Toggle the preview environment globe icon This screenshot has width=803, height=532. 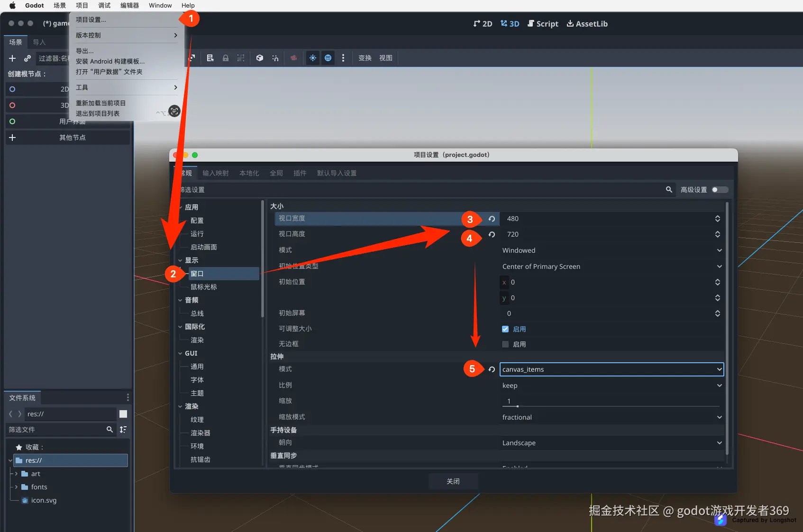coord(328,58)
